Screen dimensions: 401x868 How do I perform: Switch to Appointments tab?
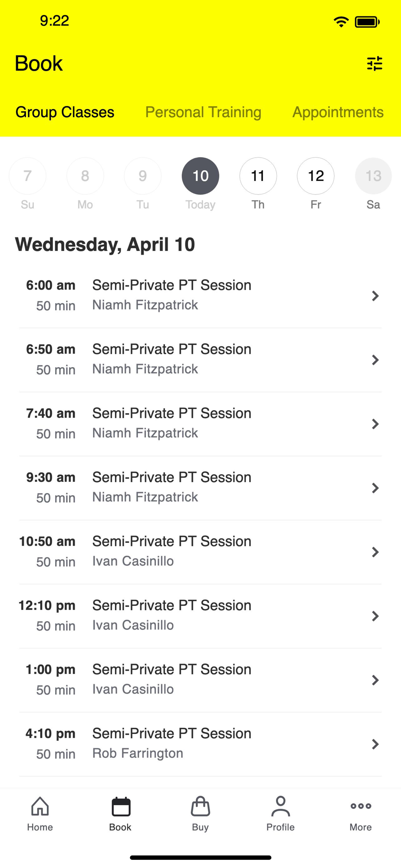tap(338, 112)
